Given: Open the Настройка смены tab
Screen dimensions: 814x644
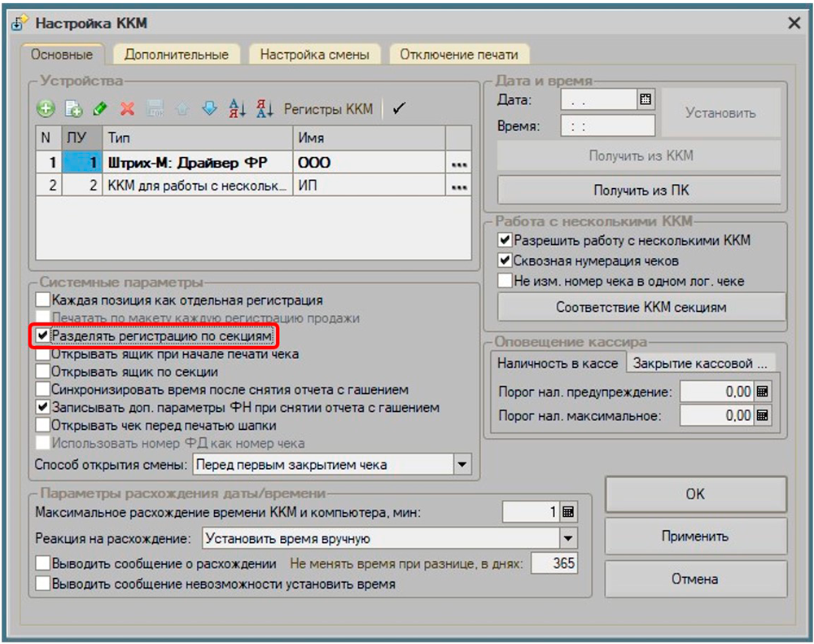Looking at the screenshot, I should 314,55.
